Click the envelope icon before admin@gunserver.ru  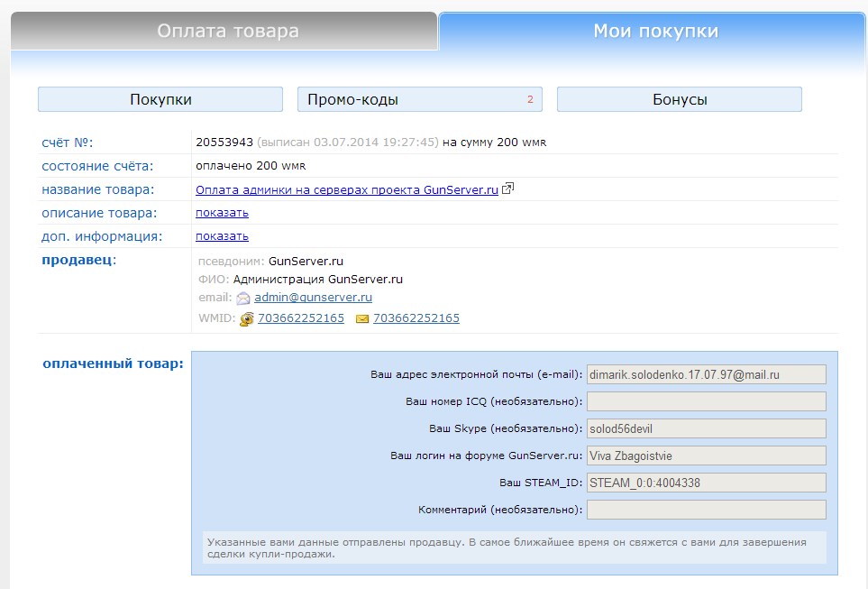click(243, 298)
